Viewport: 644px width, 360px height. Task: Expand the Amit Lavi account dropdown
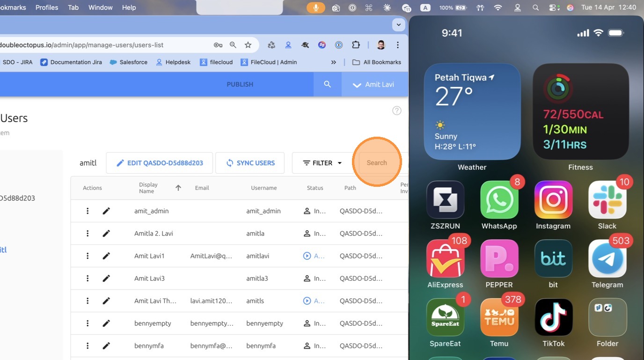[374, 84]
